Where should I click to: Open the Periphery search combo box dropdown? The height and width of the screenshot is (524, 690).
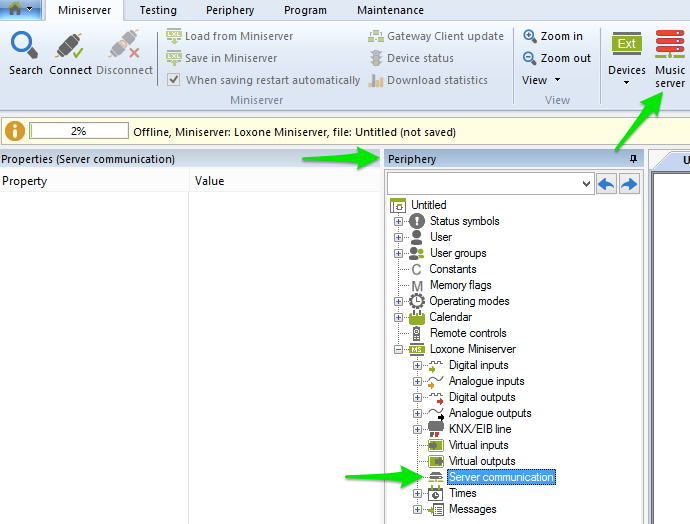click(586, 184)
